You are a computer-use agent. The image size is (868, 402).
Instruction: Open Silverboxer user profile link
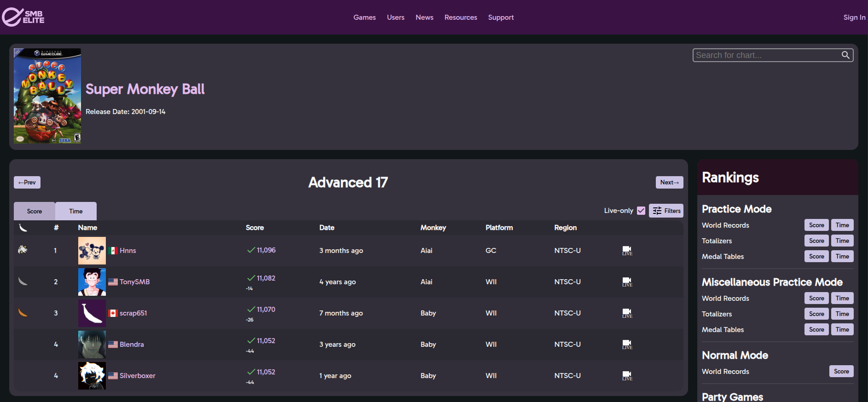(138, 376)
